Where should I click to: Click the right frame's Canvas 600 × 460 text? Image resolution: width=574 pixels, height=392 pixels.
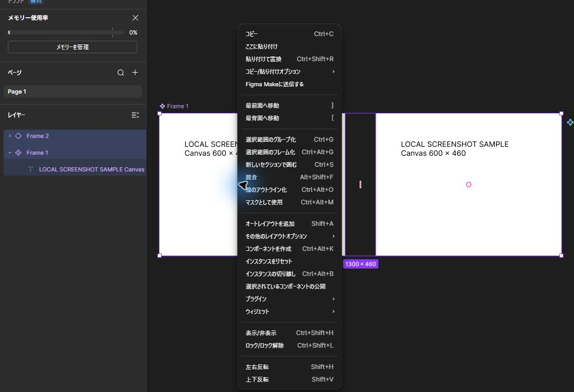tap(433, 153)
